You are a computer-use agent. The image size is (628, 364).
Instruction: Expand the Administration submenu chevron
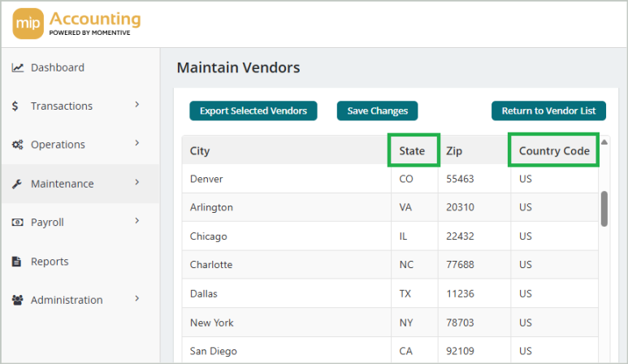(x=137, y=298)
